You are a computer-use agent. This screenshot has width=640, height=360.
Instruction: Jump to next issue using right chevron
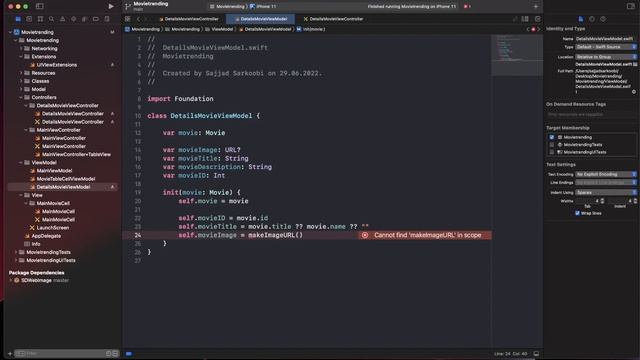(x=538, y=29)
